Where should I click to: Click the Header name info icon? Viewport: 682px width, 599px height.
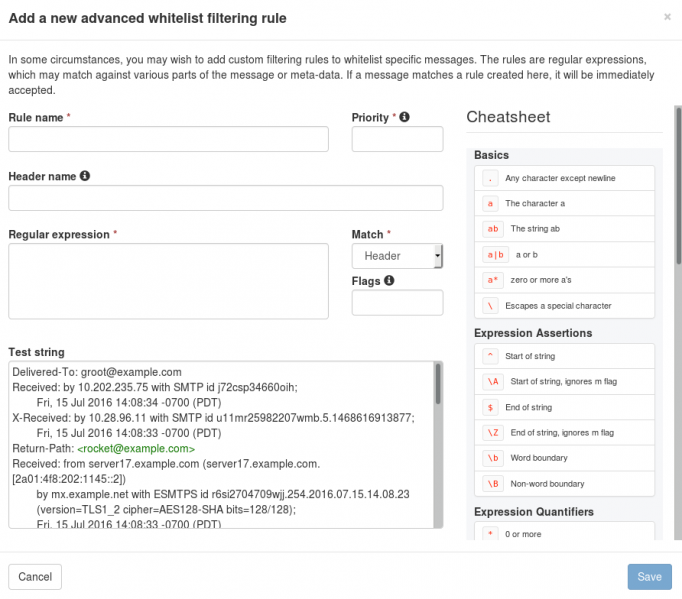85,176
